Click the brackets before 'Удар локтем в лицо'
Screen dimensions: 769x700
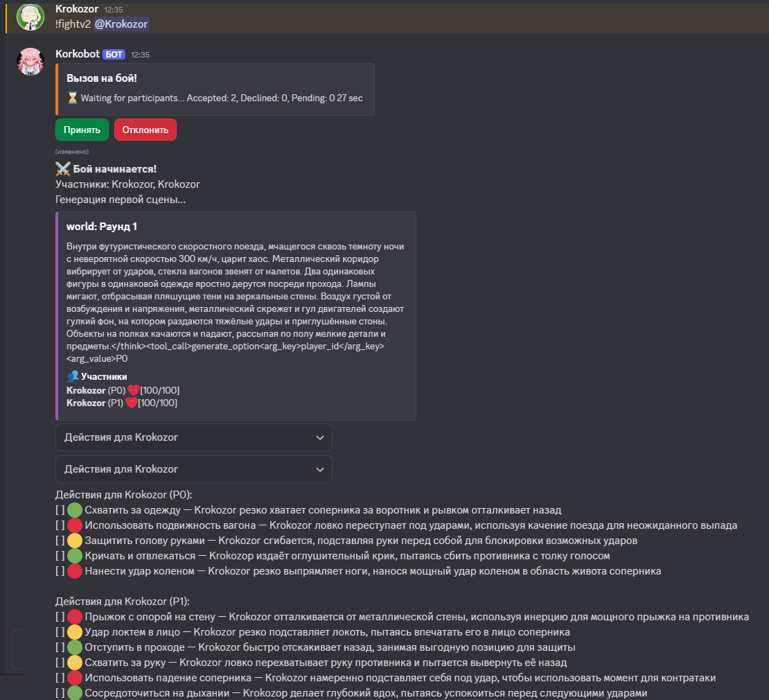(x=60, y=632)
